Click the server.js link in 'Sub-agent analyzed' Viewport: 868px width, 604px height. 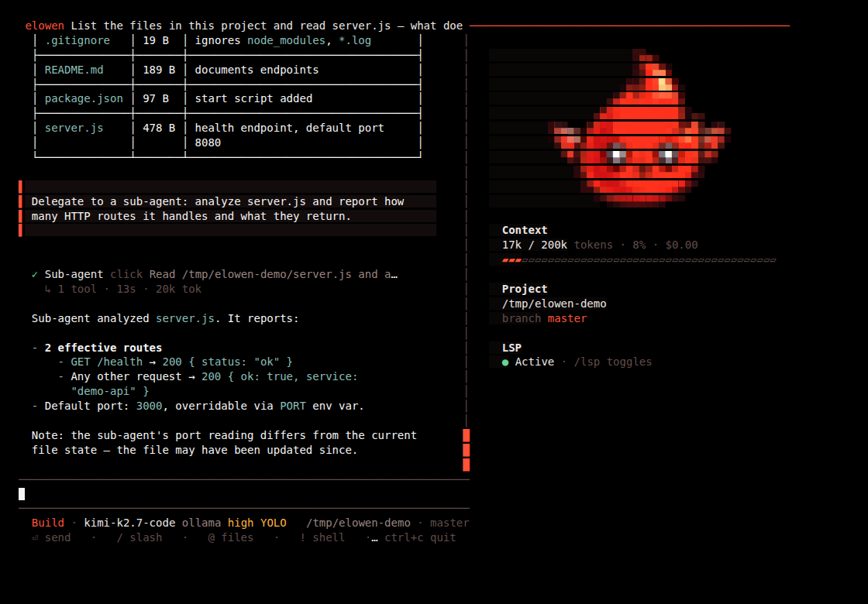tap(185, 319)
